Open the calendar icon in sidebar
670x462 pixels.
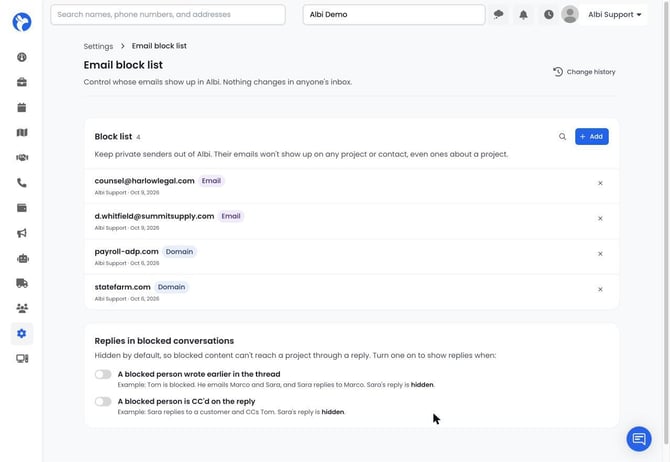point(22,107)
